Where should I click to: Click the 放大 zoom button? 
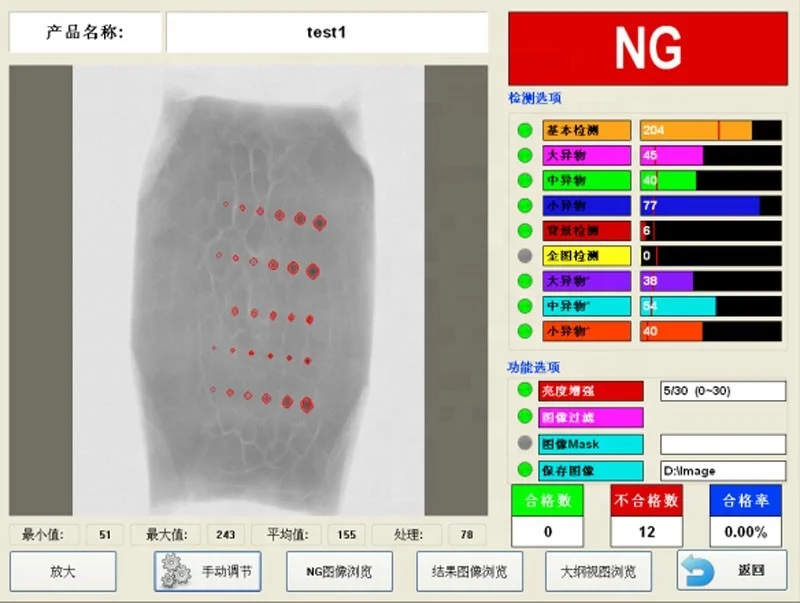coord(63,570)
